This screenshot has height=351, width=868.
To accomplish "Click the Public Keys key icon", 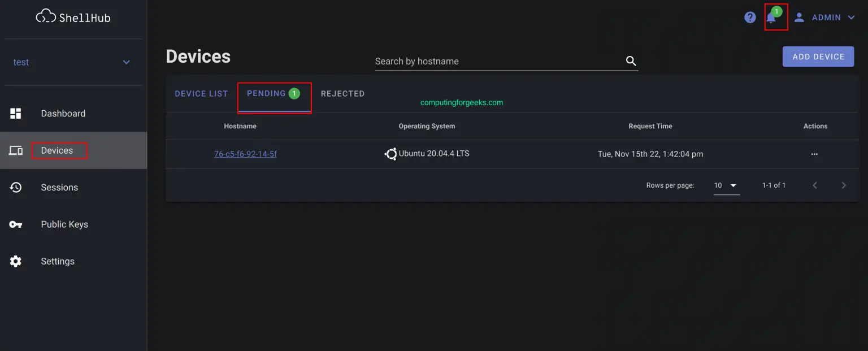I will point(16,224).
